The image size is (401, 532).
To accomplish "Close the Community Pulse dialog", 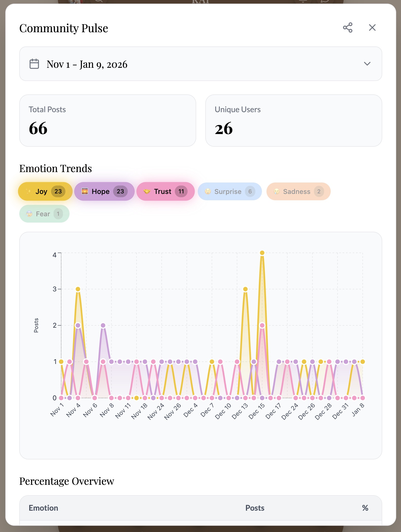I will click(372, 28).
